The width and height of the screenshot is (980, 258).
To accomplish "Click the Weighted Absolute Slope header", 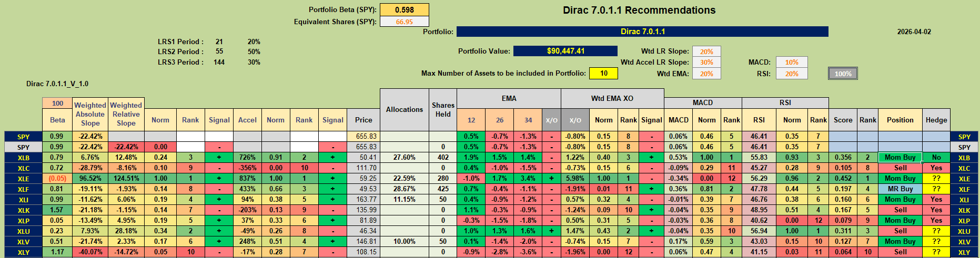I will point(90,114).
